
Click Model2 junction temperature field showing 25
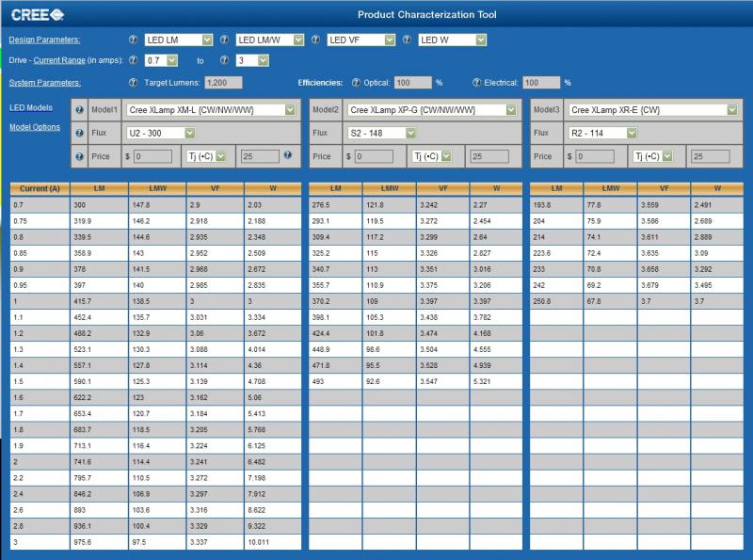[489, 156]
